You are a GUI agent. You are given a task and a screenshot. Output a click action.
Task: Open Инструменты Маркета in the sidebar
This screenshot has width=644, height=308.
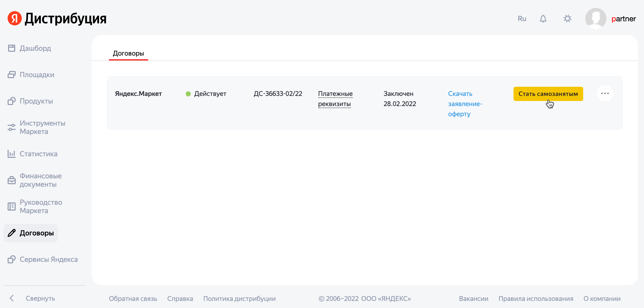[x=42, y=127]
